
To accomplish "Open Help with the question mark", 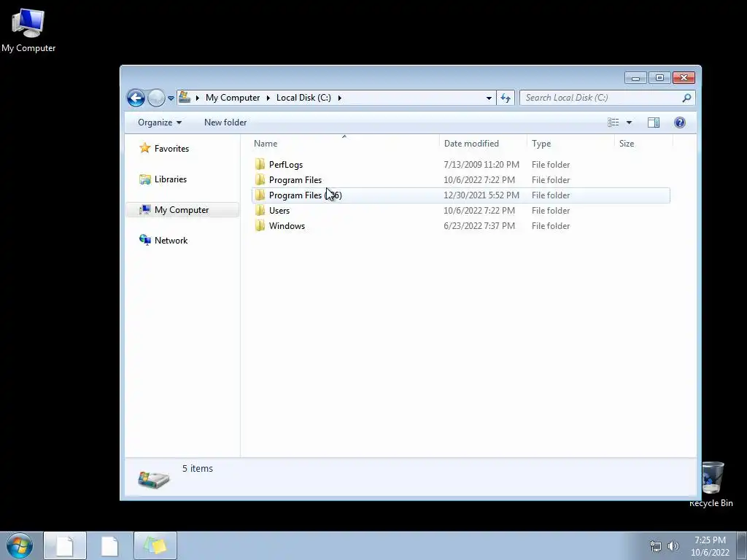I will click(680, 122).
